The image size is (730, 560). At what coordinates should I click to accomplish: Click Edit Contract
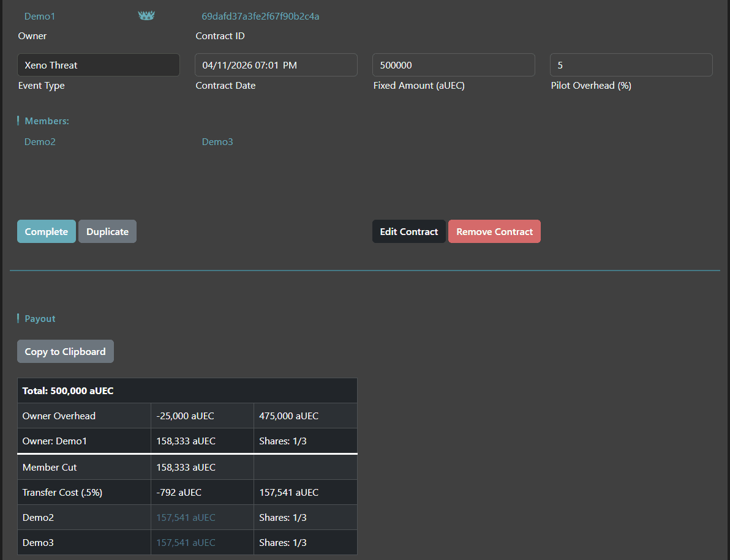tap(408, 231)
